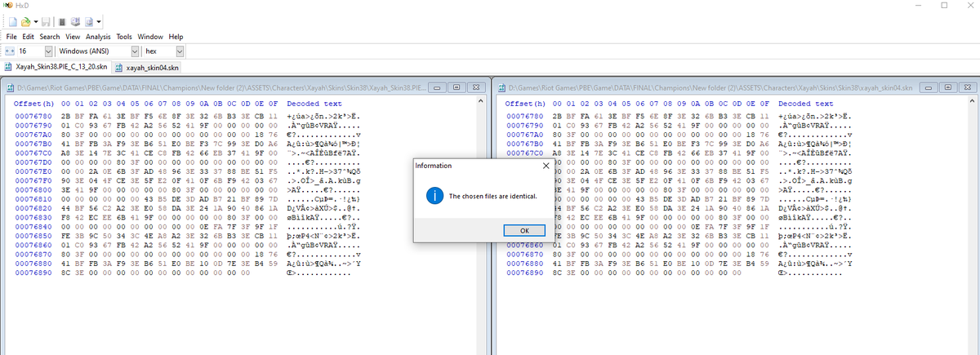Click the Decoded text header in the right pane
Viewport: 980px width, 355px height.
tap(806, 104)
